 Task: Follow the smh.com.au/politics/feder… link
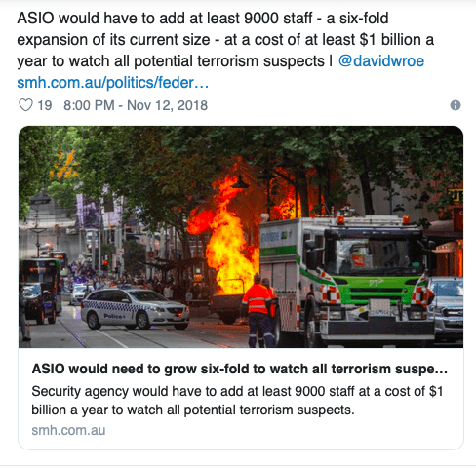pyautogui.click(x=112, y=83)
